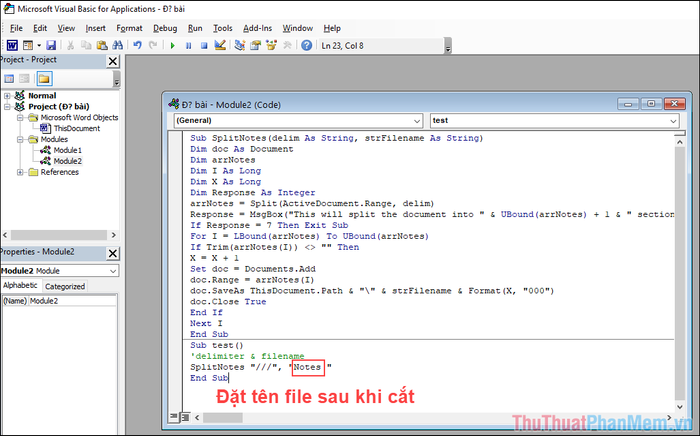700x436 pixels.
Task: Click the Break pause icon
Action: (188, 46)
